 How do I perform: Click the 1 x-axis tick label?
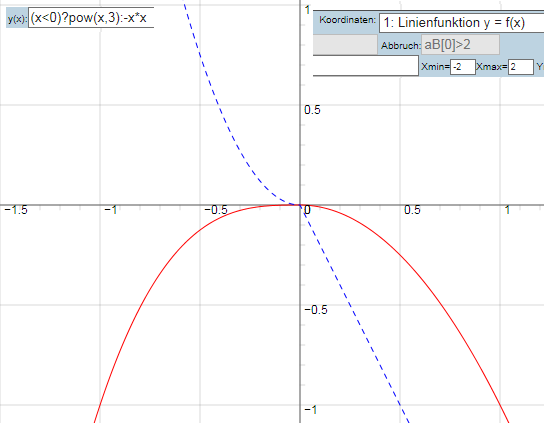coord(507,210)
